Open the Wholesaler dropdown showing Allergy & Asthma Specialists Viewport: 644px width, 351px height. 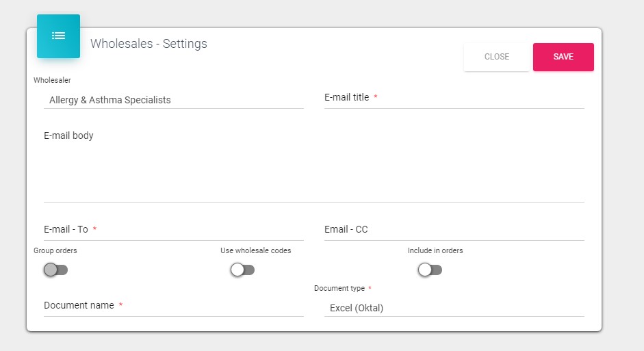point(173,100)
